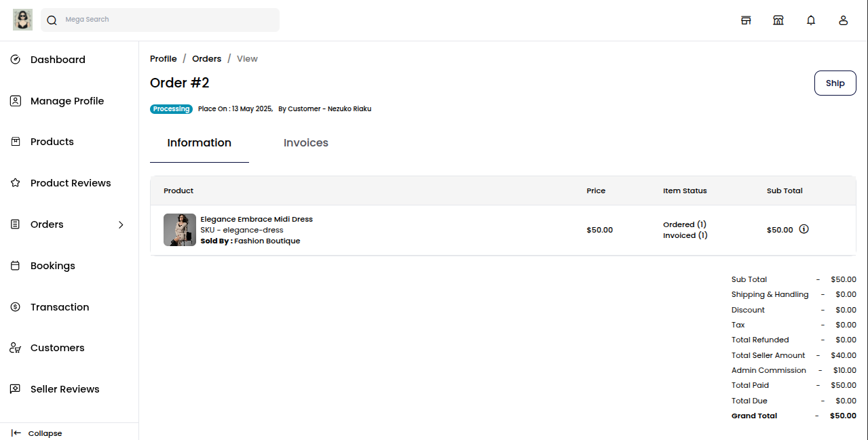
Task: Click the storefront icon in top bar
Action: tap(746, 20)
